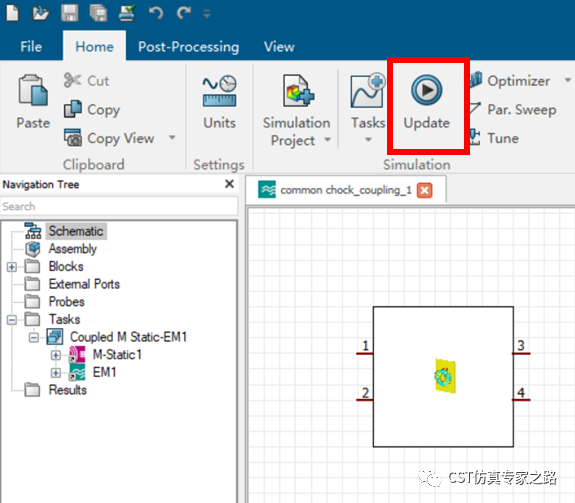Click the Save icon in quick access toolbar

69,13
